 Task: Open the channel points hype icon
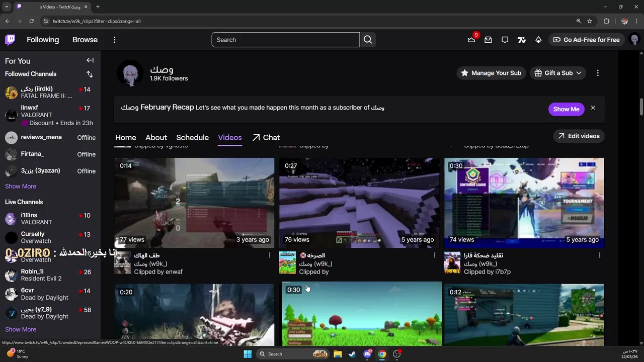tap(522, 40)
